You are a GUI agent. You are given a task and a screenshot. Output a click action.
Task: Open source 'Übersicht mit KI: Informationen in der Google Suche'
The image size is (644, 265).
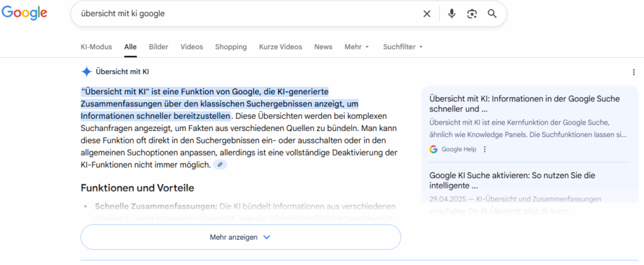tap(525, 104)
